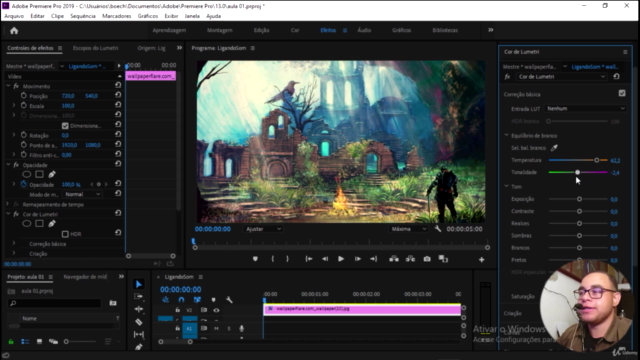Open the Arquivo menu
The width and height of the screenshot is (640, 360).
14,16
